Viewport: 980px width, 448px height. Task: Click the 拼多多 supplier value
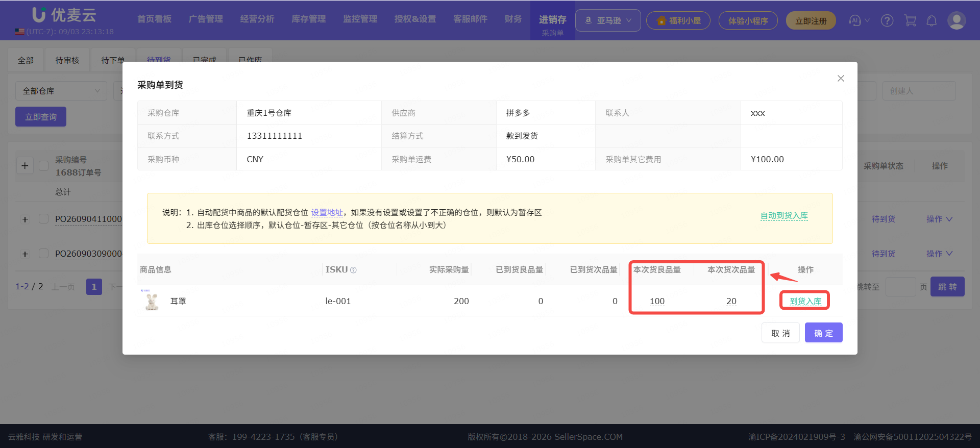coord(518,113)
